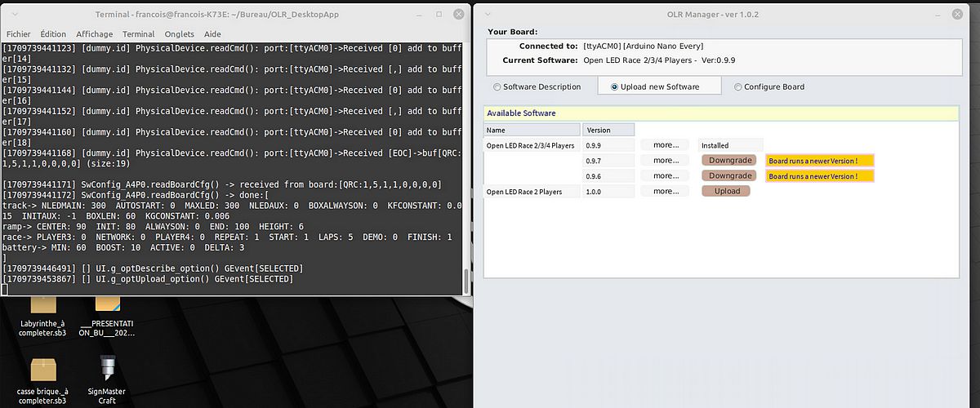Click version cell 0.9.7
Image resolution: width=980 pixels, height=408 pixels.
point(608,161)
